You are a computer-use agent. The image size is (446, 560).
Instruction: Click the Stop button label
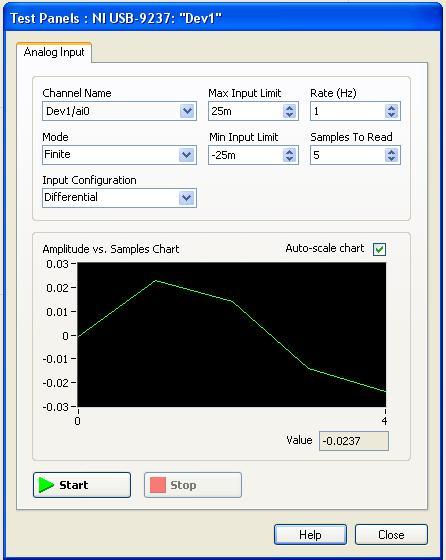click(x=183, y=485)
